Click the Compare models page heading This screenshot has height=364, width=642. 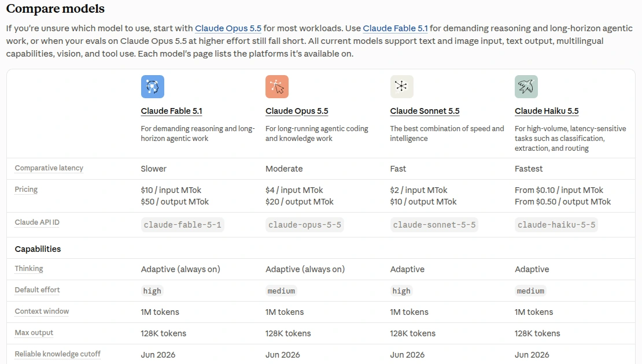[56, 8]
